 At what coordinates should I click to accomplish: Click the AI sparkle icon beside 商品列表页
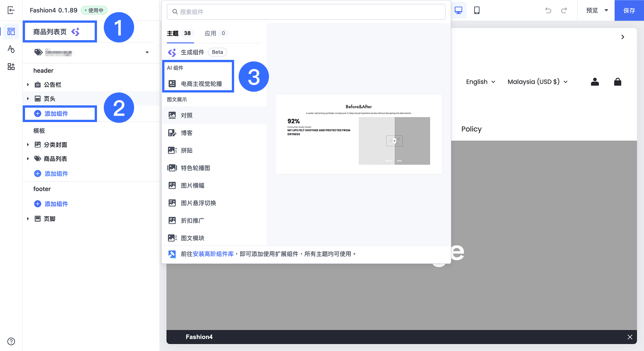(75, 32)
